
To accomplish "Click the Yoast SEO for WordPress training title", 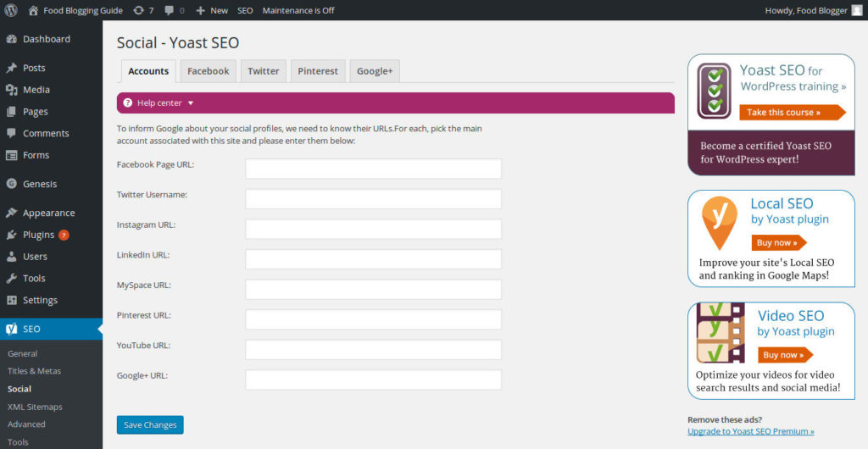I will click(x=793, y=78).
